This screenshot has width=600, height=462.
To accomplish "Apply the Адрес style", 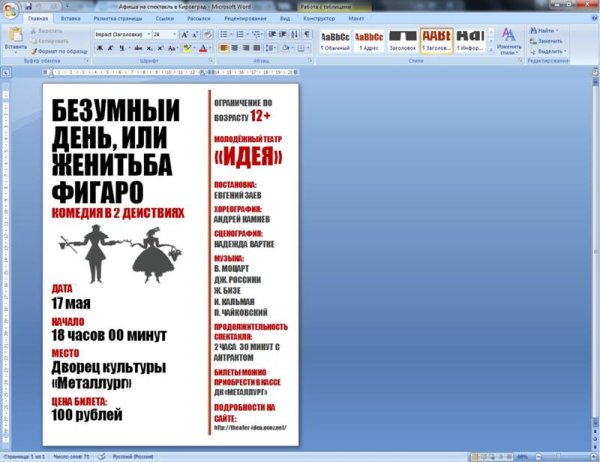I will tap(369, 41).
